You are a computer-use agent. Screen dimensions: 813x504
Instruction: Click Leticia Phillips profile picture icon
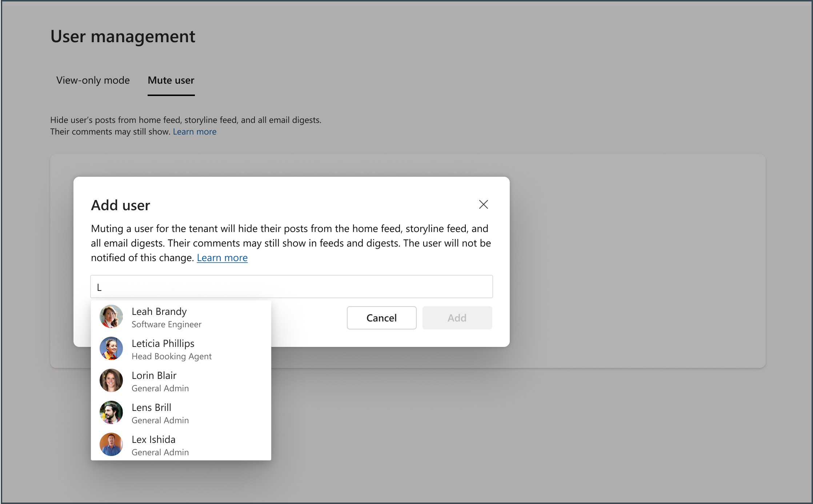pos(112,349)
